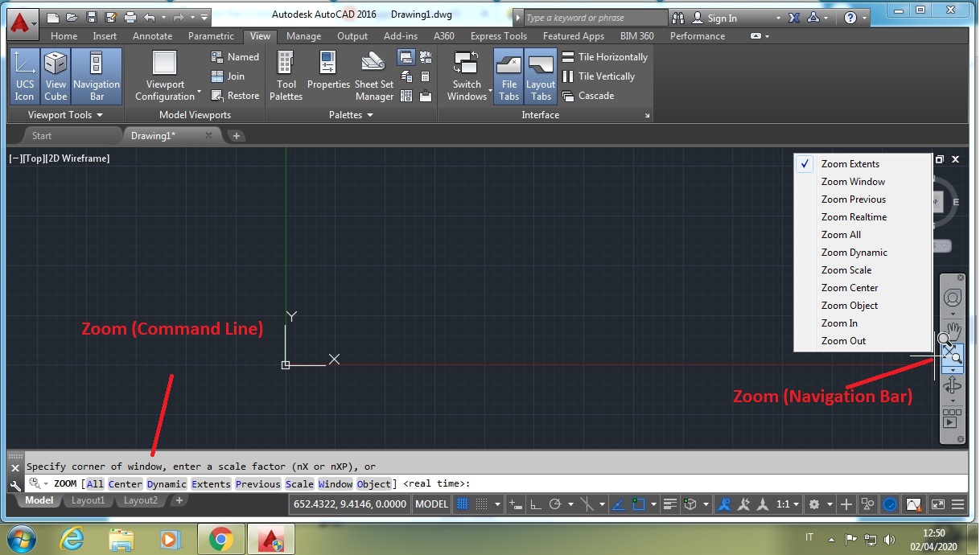Toggle grid display in the status bar

pos(463,504)
